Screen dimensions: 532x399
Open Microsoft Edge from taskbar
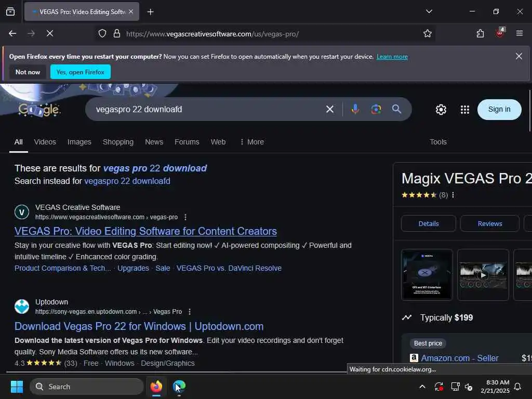pos(179,387)
